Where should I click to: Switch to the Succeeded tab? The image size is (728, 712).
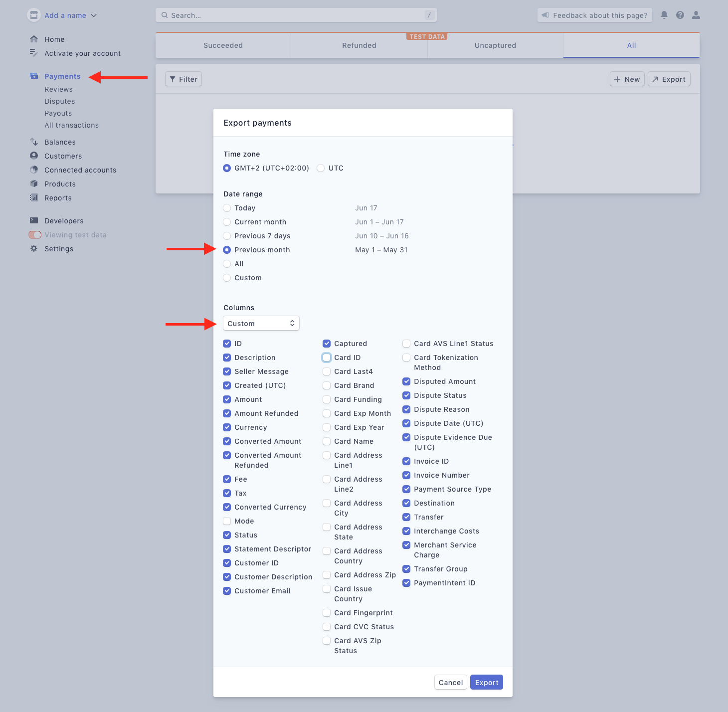pyautogui.click(x=223, y=45)
